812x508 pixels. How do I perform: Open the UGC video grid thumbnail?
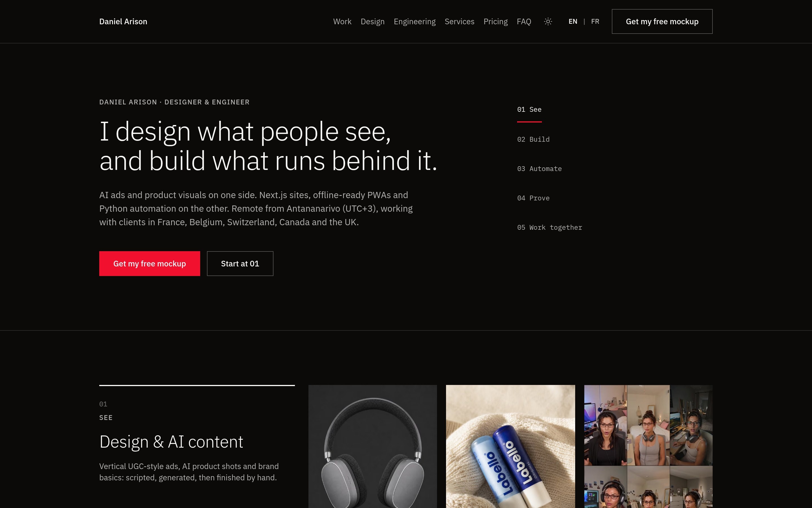pos(648,446)
